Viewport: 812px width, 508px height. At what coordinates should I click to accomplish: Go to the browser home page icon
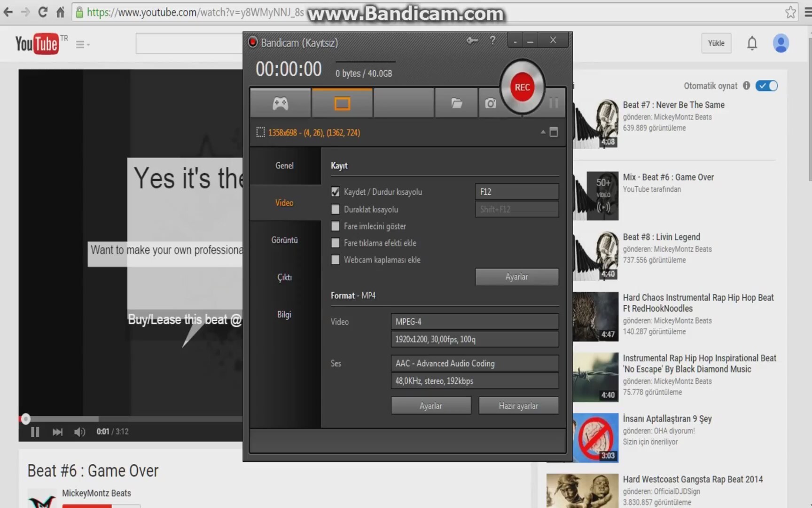[x=60, y=12]
